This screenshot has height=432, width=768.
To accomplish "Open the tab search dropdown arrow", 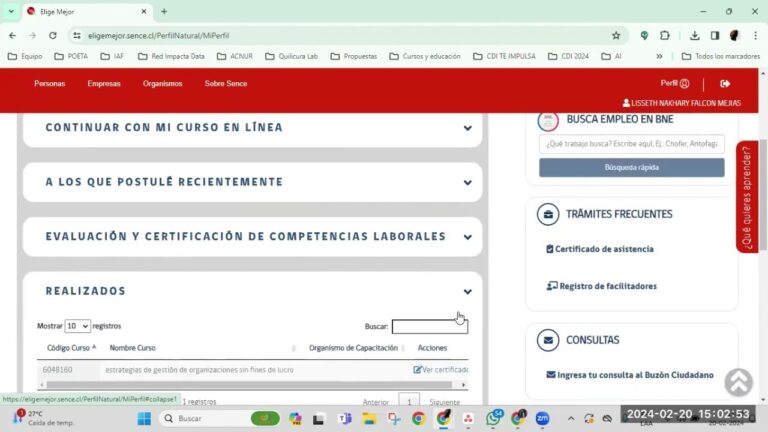I will tap(11, 11).
